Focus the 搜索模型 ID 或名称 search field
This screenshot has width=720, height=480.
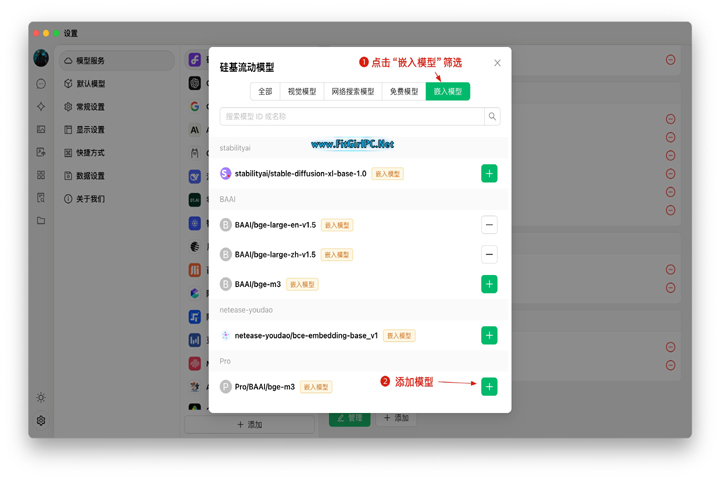click(352, 117)
